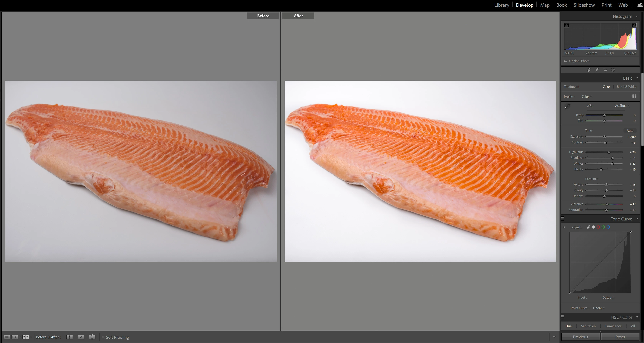Screen dimensions: 644x343
Task: Select the Spot Removal healing tool
Action: click(597, 70)
